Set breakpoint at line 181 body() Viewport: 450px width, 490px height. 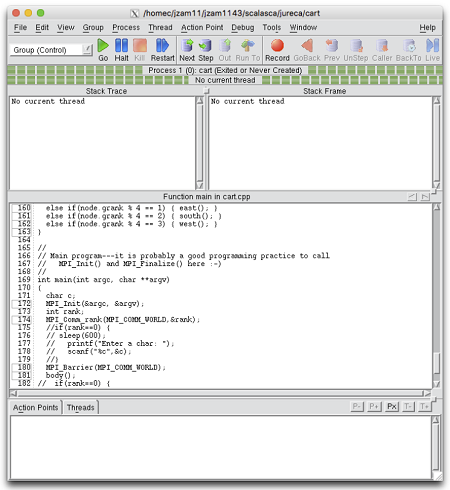point(22,375)
